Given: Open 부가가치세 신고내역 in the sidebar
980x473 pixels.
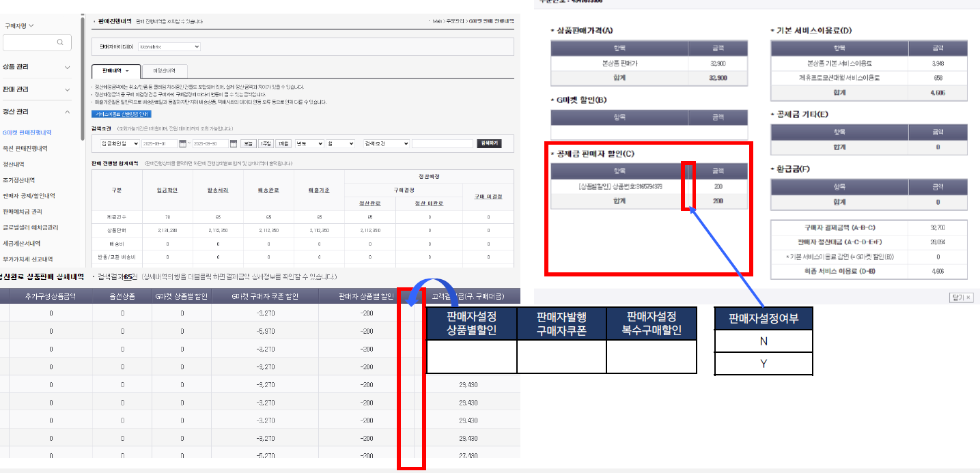Looking at the screenshot, I should [x=27, y=259].
